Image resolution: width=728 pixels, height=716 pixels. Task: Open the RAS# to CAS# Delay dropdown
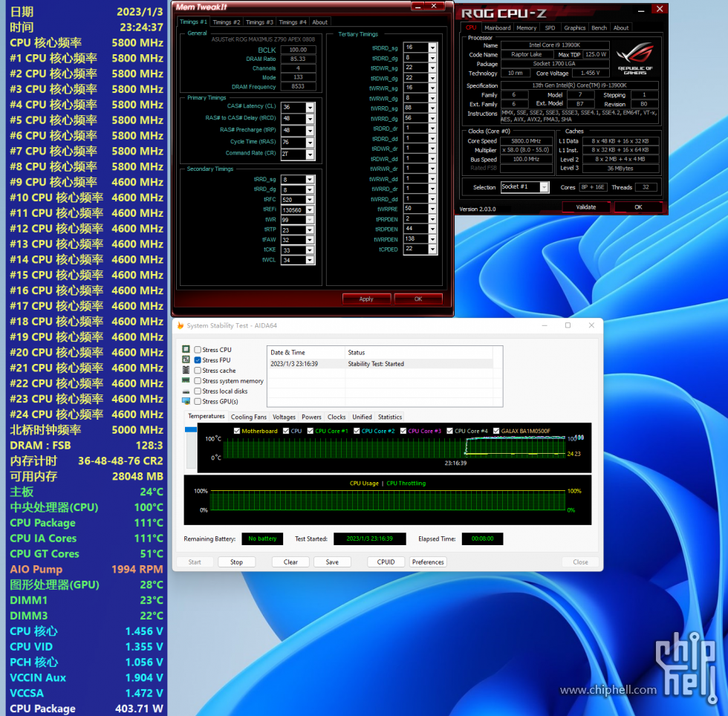310,119
